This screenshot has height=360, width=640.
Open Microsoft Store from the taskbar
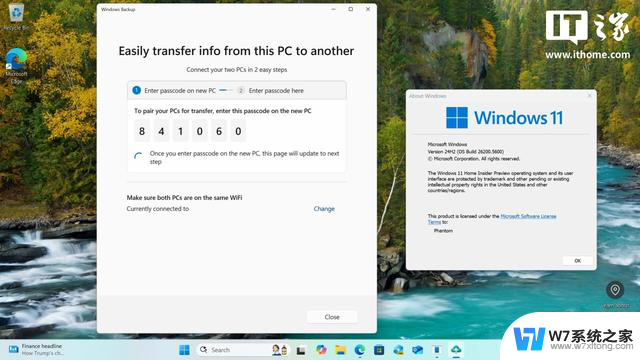(379, 350)
